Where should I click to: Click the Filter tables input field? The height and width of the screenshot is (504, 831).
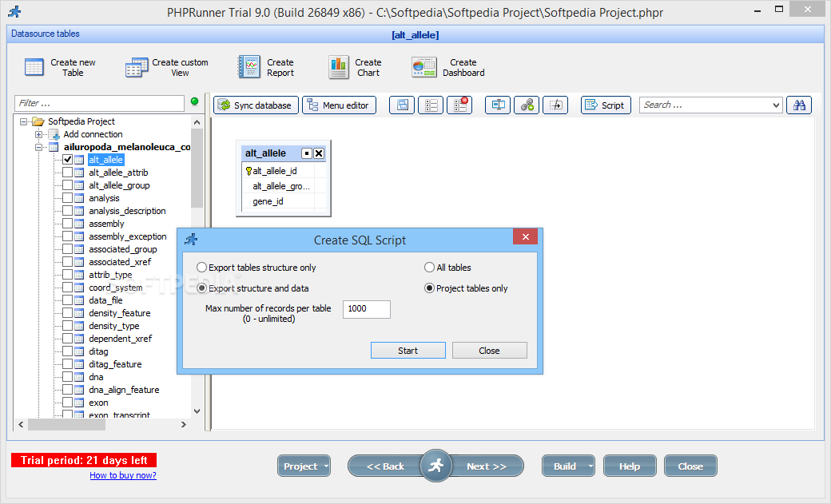coord(100,103)
